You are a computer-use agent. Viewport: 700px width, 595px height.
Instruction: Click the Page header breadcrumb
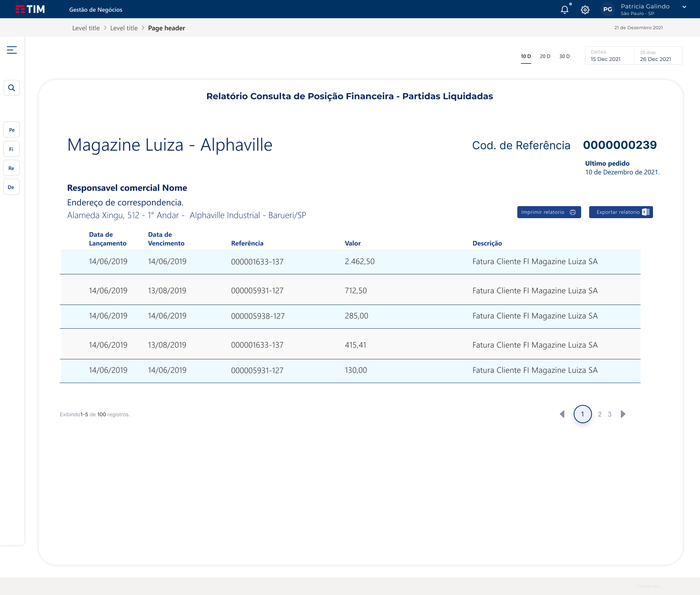[167, 28]
